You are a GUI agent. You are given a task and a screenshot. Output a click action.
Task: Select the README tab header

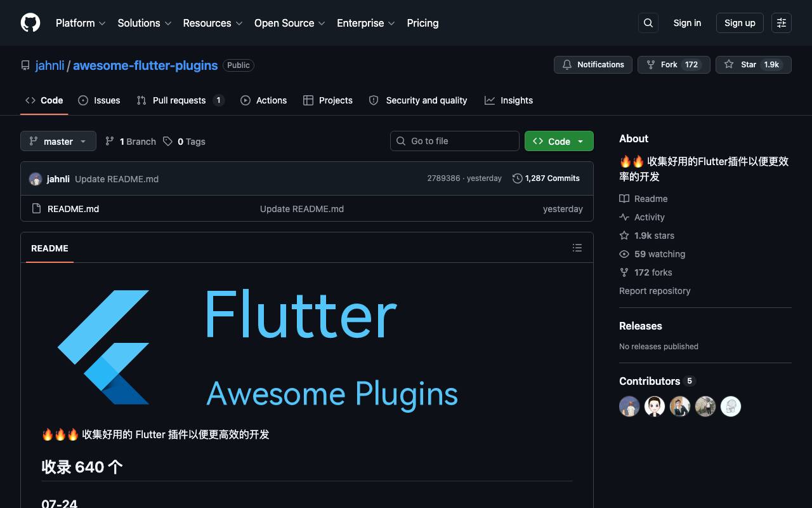[49, 248]
